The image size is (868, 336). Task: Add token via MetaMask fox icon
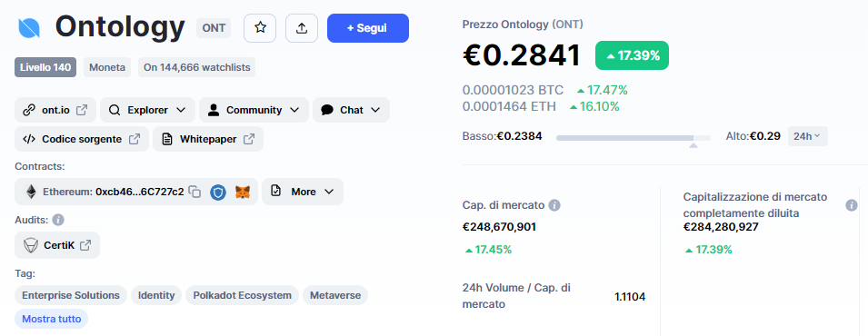pyautogui.click(x=243, y=193)
